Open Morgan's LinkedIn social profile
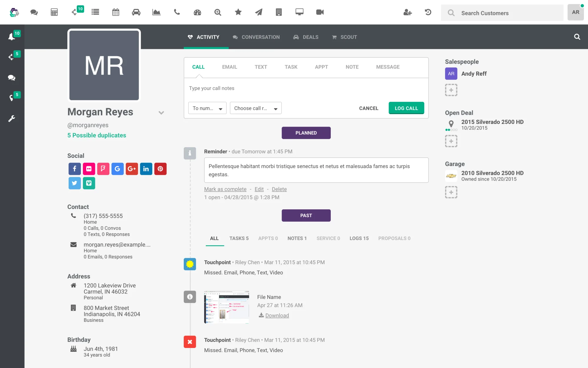The width and height of the screenshot is (588, 368). 146,169
